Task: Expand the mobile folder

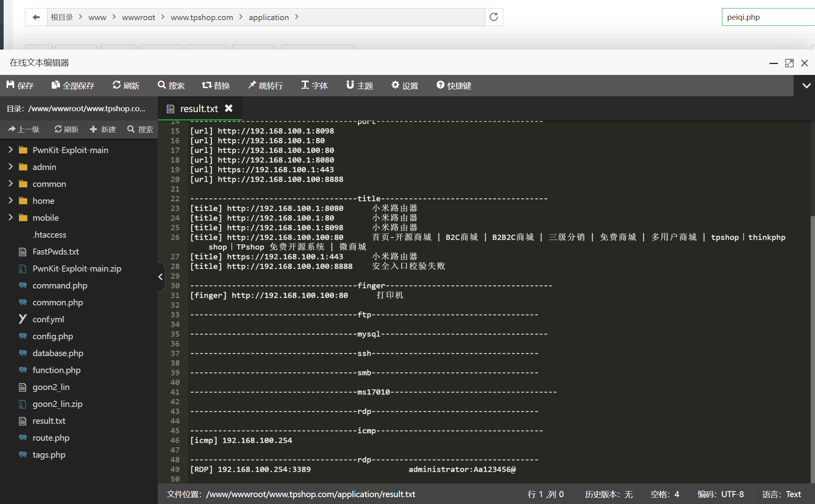Action: [10, 218]
